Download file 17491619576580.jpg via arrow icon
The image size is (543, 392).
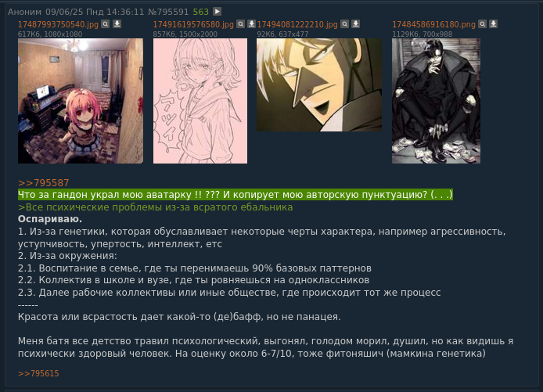pos(251,24)
